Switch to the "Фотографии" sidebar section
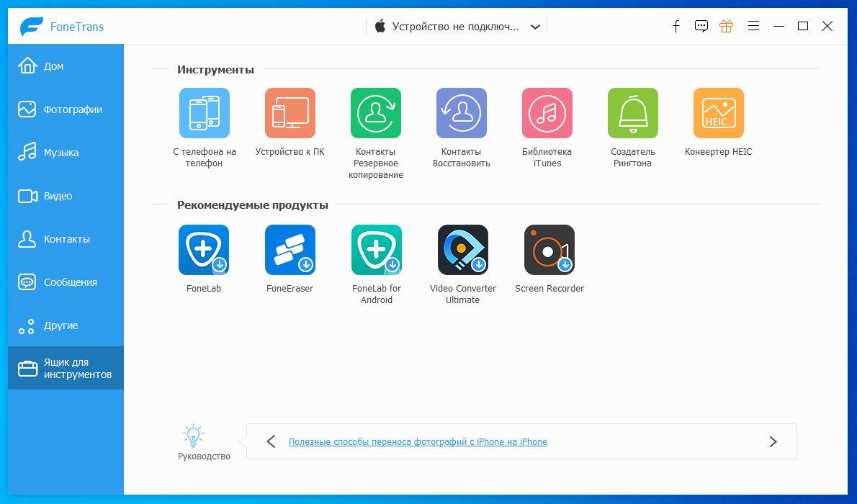The height and width of the screenshot is (504, 857). (66, 109)
